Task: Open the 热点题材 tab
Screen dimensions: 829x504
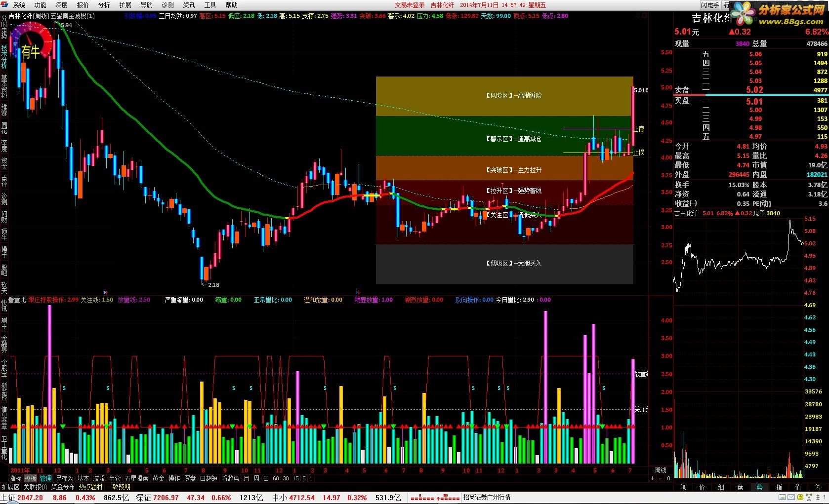Action: 90,487
